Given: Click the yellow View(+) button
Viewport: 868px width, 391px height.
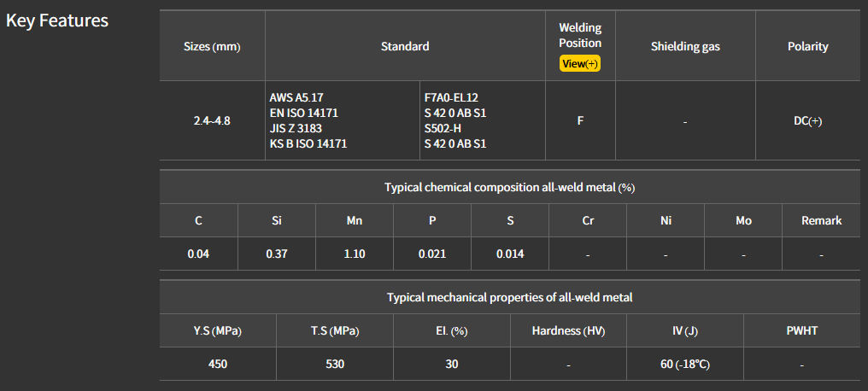Looking at the screenshot, I should point(580,63).
